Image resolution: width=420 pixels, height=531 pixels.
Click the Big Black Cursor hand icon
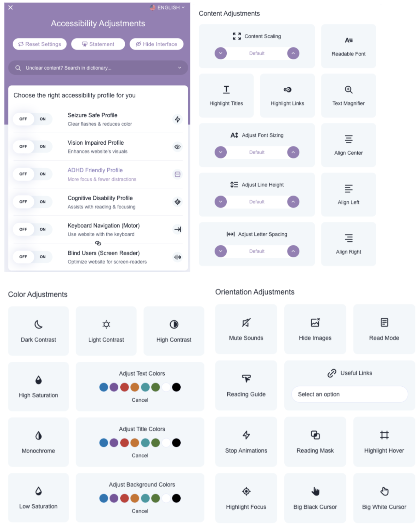(x=315, y=491)
